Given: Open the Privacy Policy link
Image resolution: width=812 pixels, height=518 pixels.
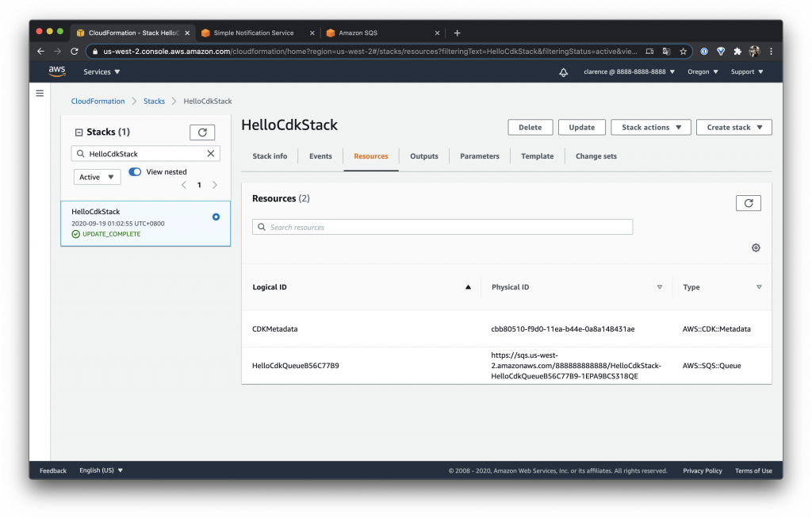Looking at the screenshot, I should pos(703,470).
